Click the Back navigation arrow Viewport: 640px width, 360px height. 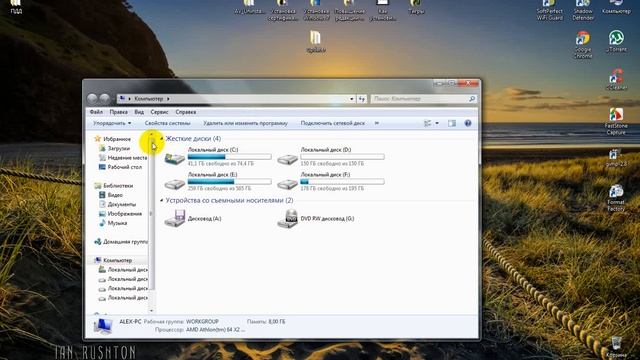[92, 98]
